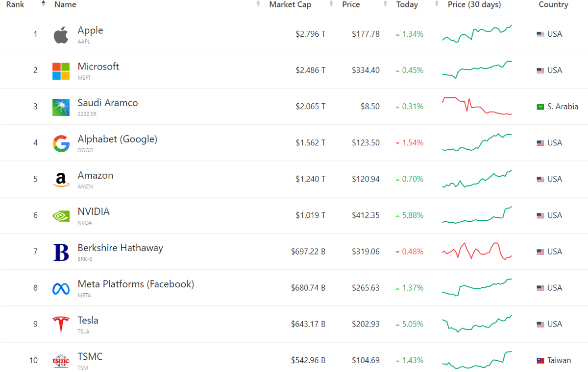Click the $104.69 price value
Viewport: 588px width, 372px height.
click(366, 360)
